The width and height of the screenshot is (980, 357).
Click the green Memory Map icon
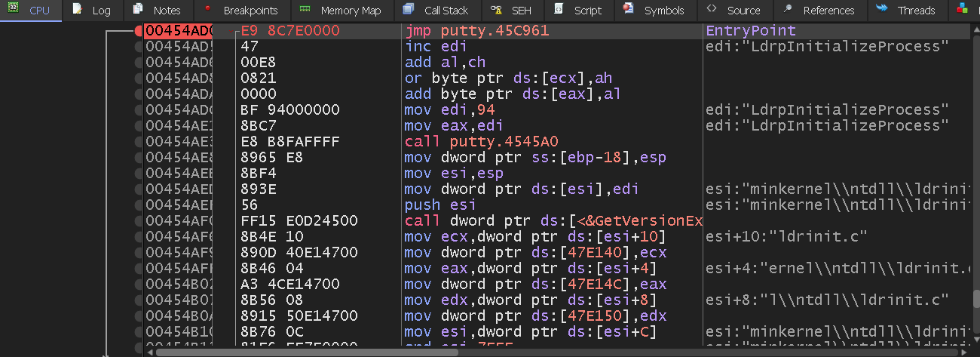pos(305,10)
